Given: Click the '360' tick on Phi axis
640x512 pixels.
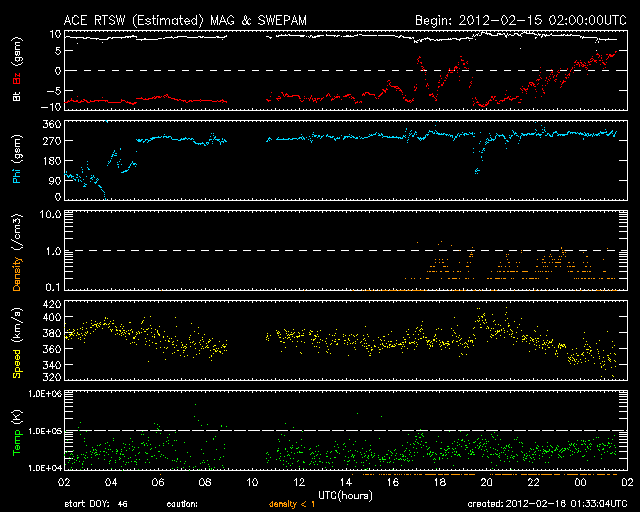Looking at the screenshot, I should [x=52, y=124].
